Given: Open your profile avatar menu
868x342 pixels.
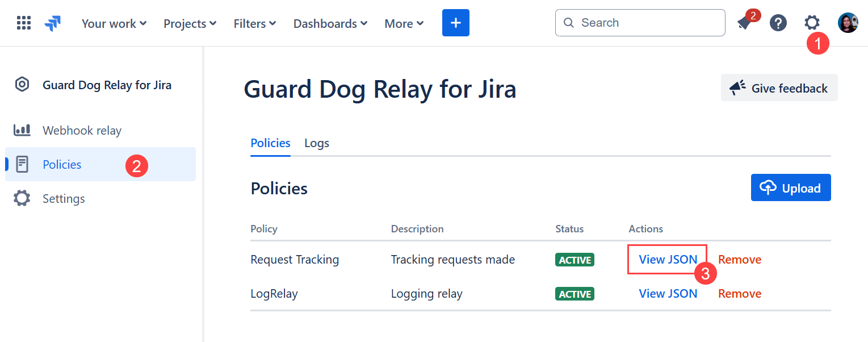Looking at the screenshot, I should point(848,23).
